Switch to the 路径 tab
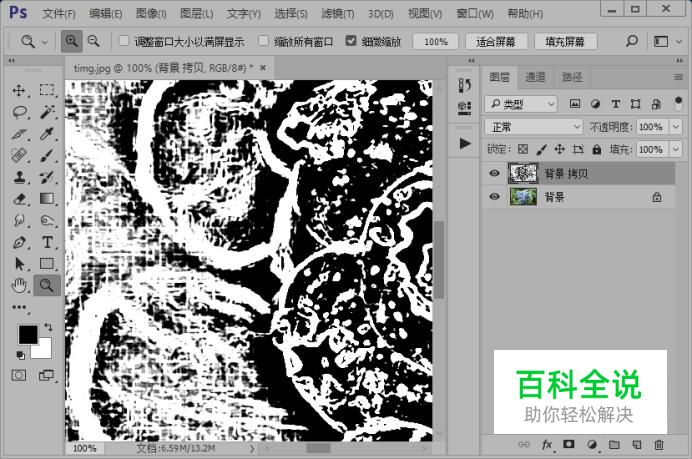Image resolution: width=692 pixels, height=459 pixels. coord(572,77)
